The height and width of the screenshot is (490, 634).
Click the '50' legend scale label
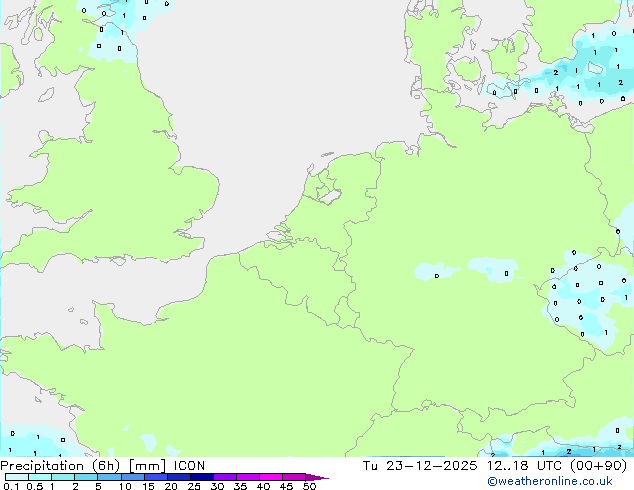(309, 486)
